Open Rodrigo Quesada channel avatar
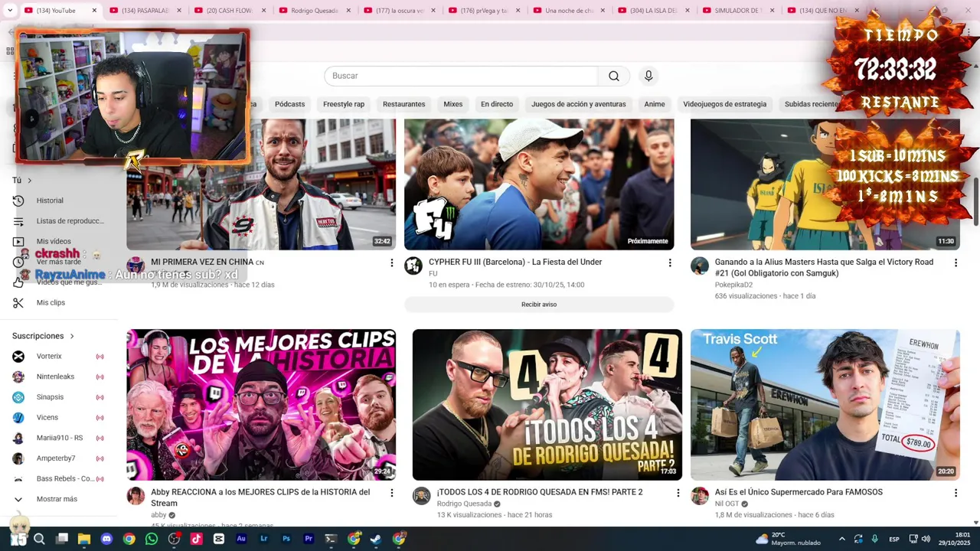 (422, 496)
